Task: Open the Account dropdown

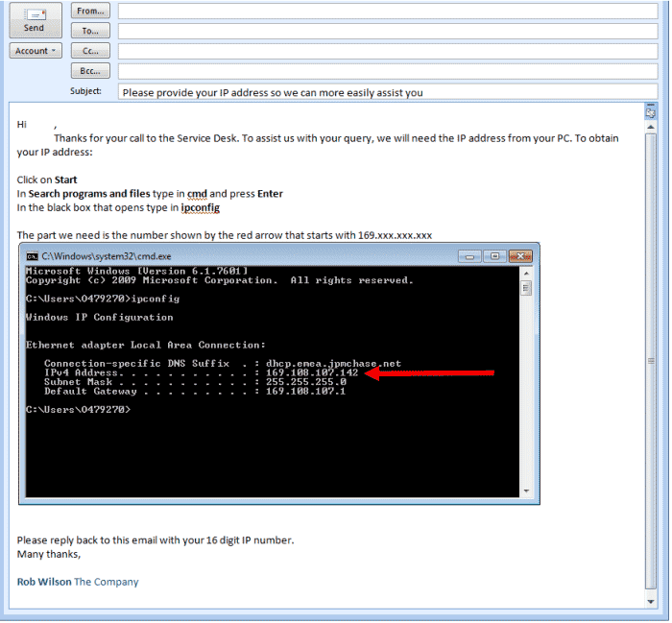Action: click(36, 51)
